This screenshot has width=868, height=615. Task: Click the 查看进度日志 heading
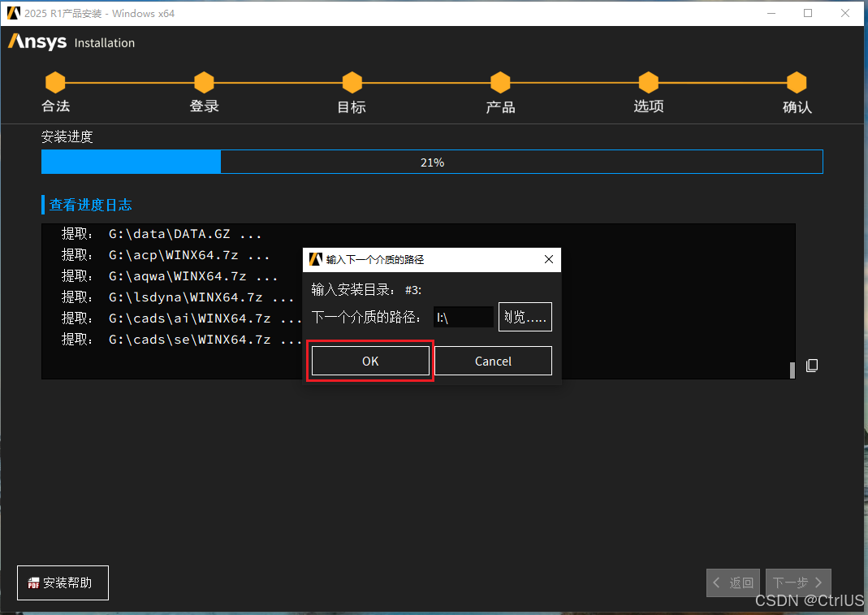point(91,205)
